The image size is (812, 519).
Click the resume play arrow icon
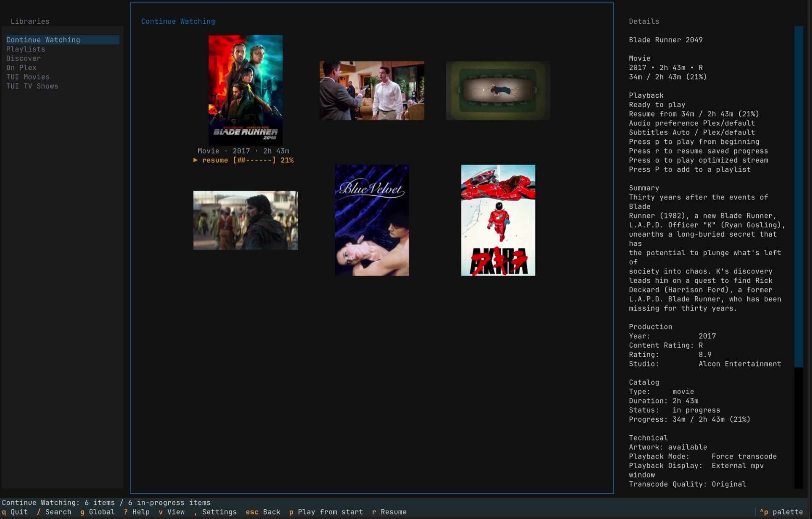coord(195,160)
